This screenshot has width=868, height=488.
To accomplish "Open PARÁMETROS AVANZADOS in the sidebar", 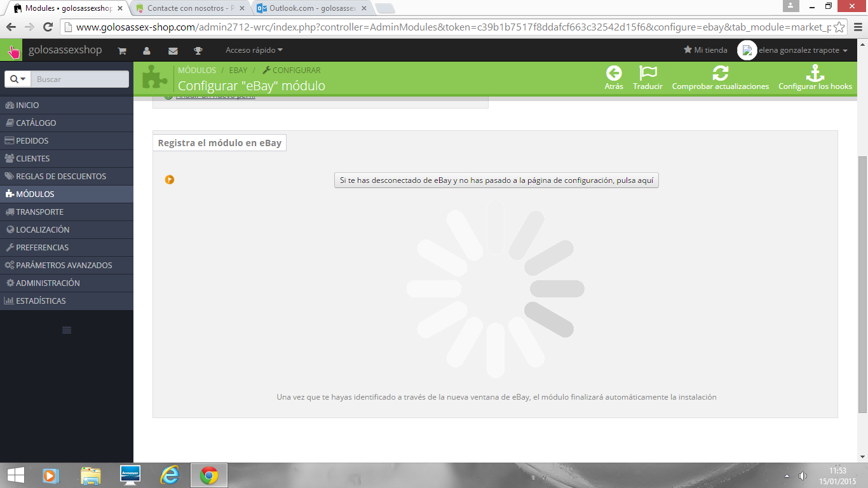I will (x=67, y=266).
